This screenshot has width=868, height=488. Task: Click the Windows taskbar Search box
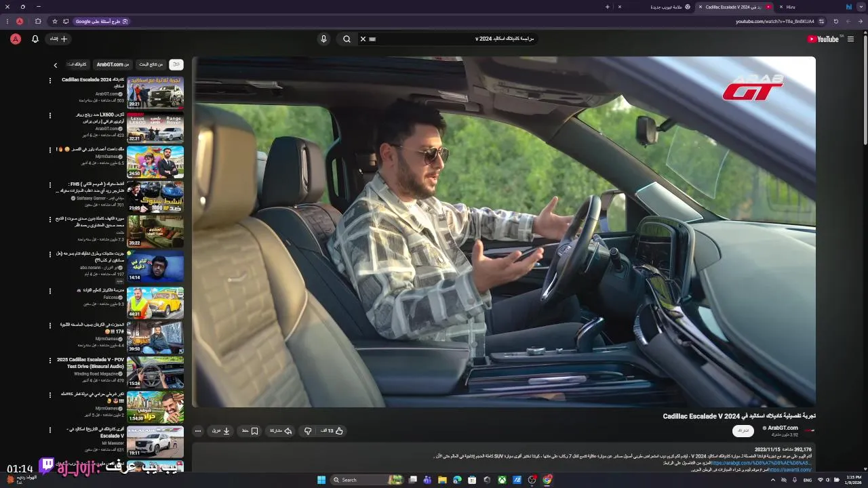[368, 480]
